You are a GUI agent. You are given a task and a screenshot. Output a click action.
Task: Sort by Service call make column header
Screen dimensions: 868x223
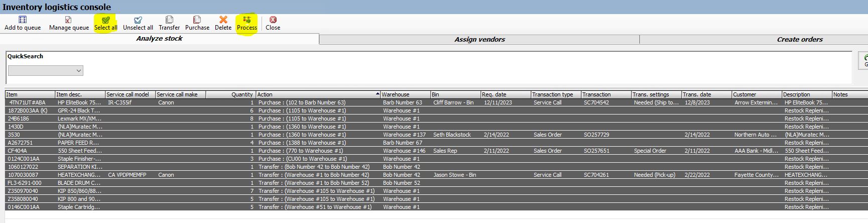click(x=180, y=94)
